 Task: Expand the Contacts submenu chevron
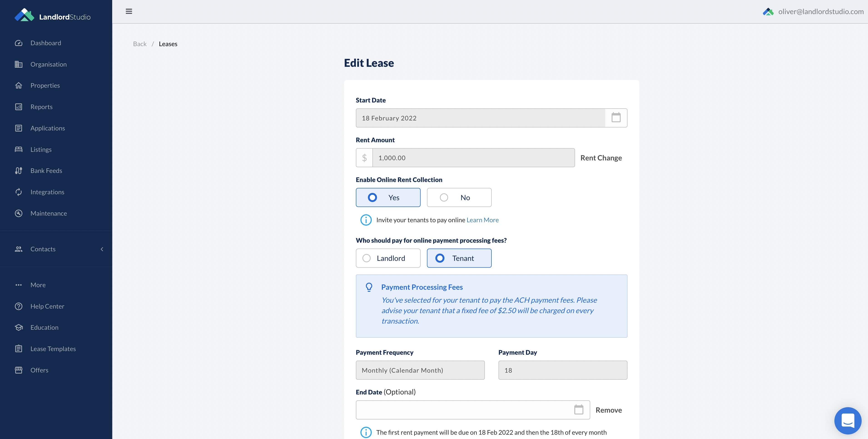tap(102, 249)
